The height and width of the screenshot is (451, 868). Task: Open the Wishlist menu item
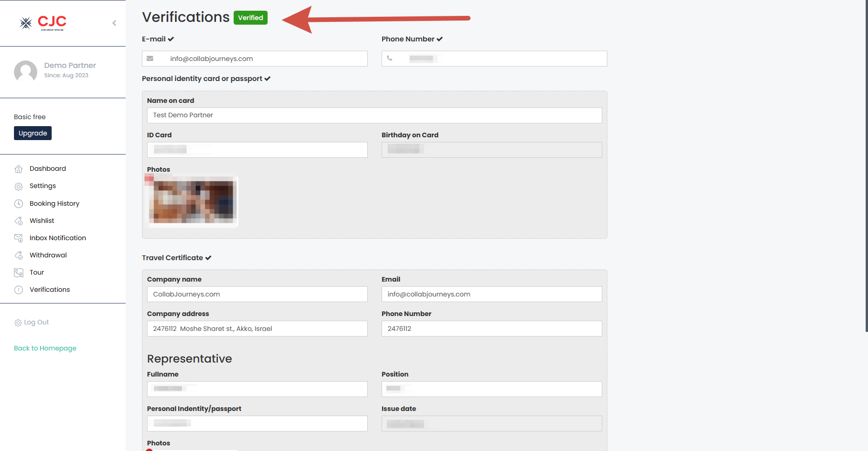42,221
